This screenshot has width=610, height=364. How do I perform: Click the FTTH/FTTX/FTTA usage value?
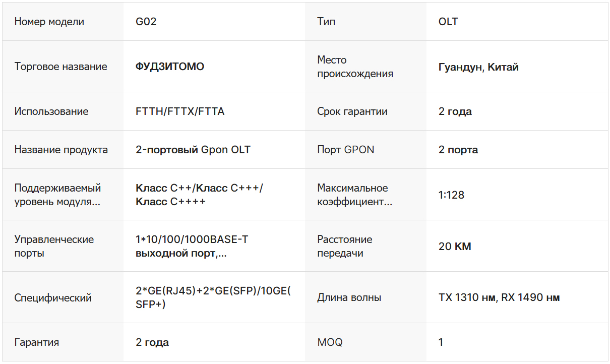pyautogui.click(x=180, y=111)
